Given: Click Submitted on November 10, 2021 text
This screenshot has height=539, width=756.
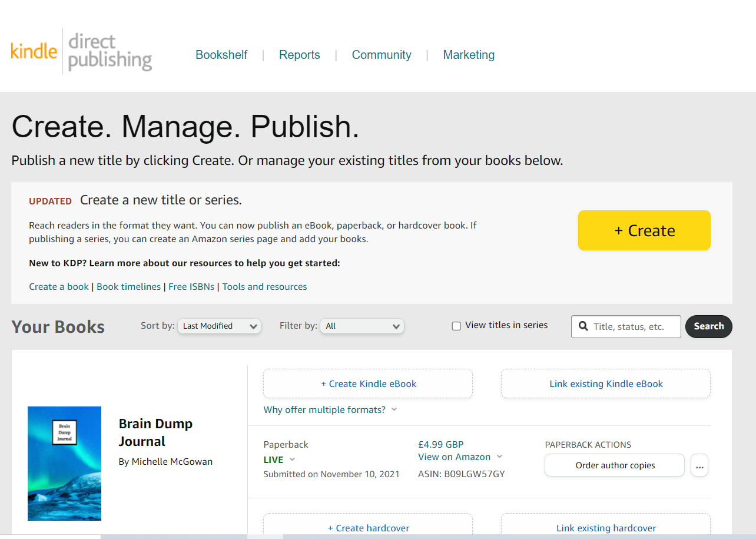Looking at the screenshot, I should coord(331,474).
